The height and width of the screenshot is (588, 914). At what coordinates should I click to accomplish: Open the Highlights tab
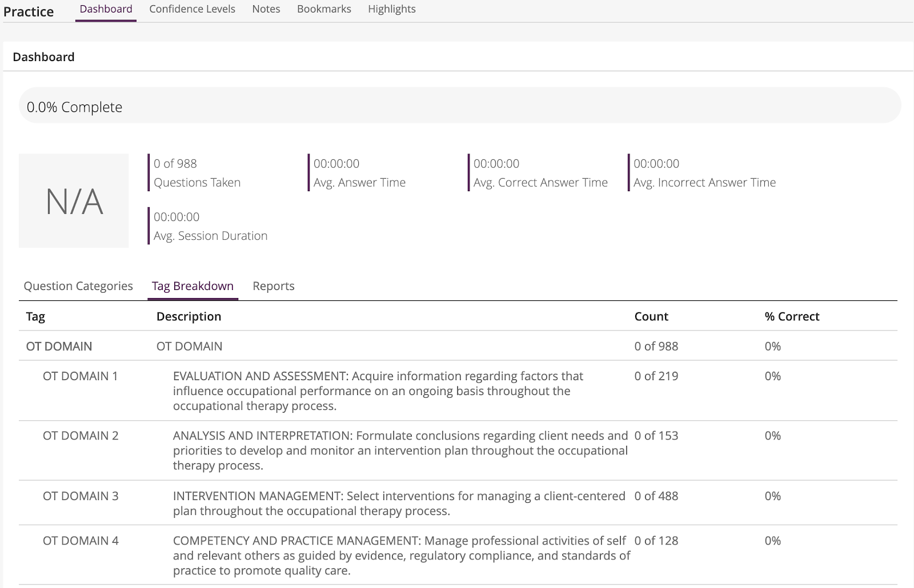392,9
